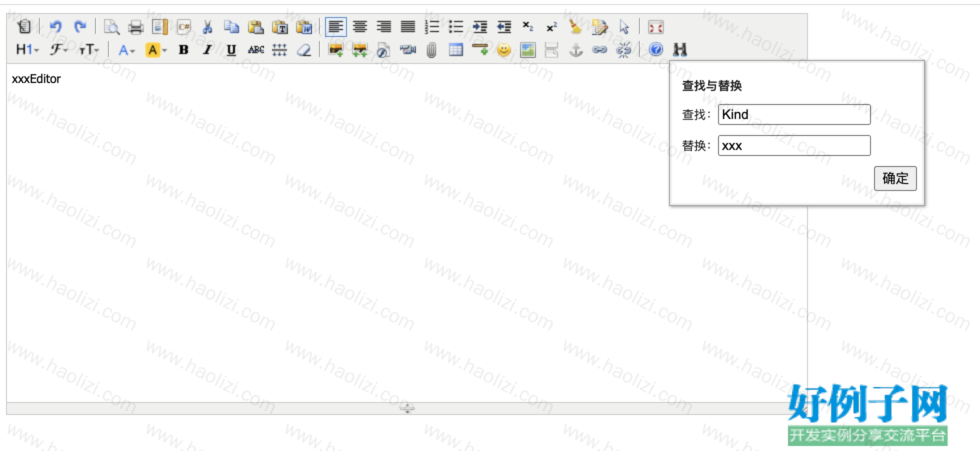Insert bulleted list
This screenshot has width=980, height=451.
(456, 26)
